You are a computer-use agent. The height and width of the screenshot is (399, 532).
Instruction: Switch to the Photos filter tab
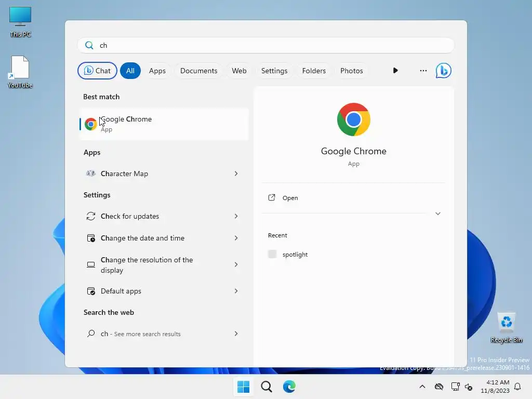pyautogui.click(x=352, y=71)
